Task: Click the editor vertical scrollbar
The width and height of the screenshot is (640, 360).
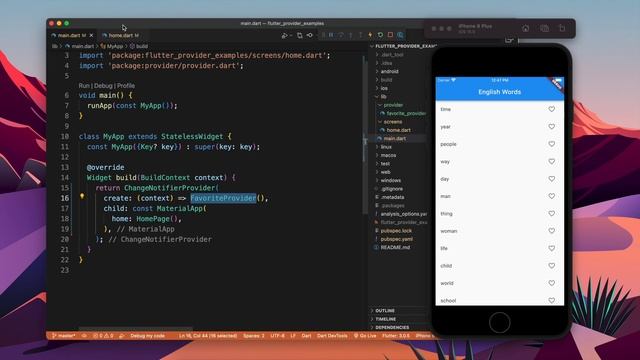Action: point(364,135)
